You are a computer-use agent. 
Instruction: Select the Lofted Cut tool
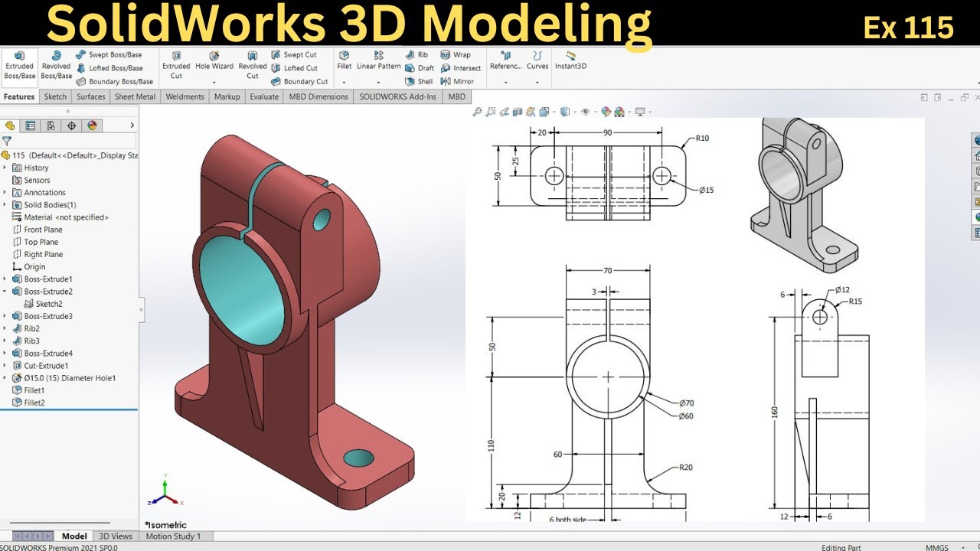coord(294,68)
